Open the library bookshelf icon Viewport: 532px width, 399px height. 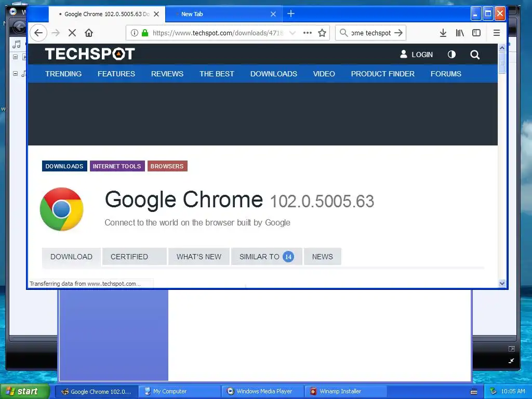(x=460, y=33)
